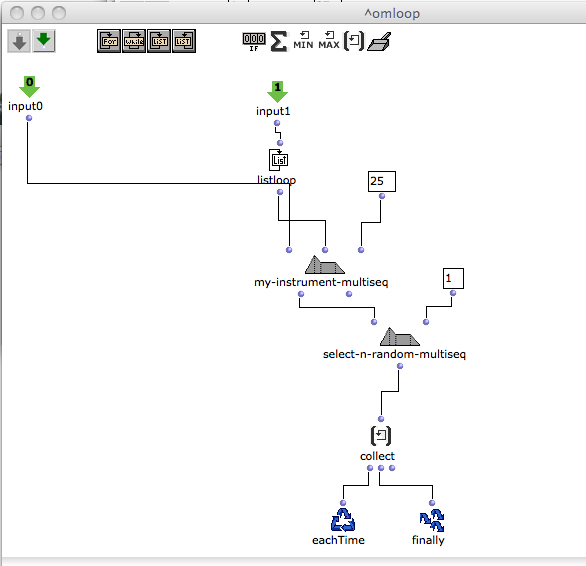Click the MIN accumulator icon
This screenshot has height=566, width=586.
tap(303, 40)
